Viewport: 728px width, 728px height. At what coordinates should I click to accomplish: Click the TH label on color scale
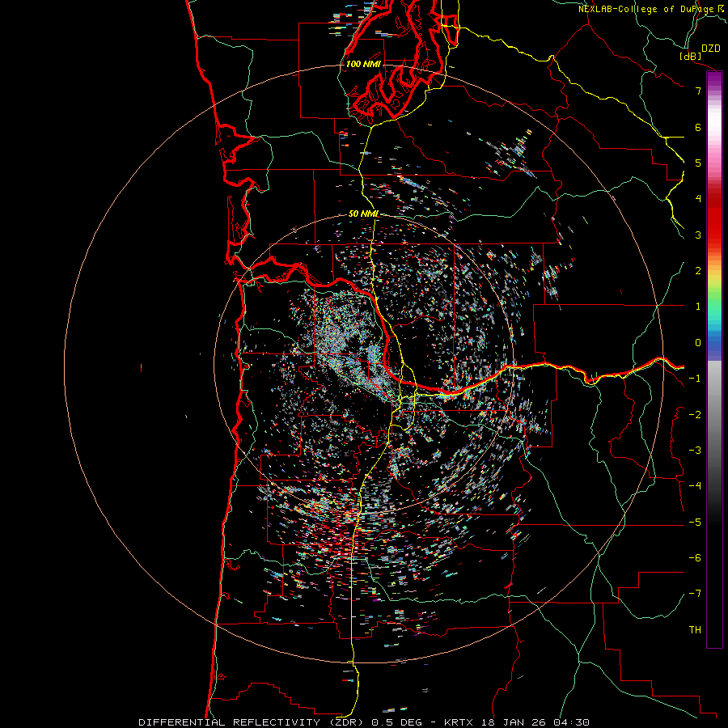695,630
